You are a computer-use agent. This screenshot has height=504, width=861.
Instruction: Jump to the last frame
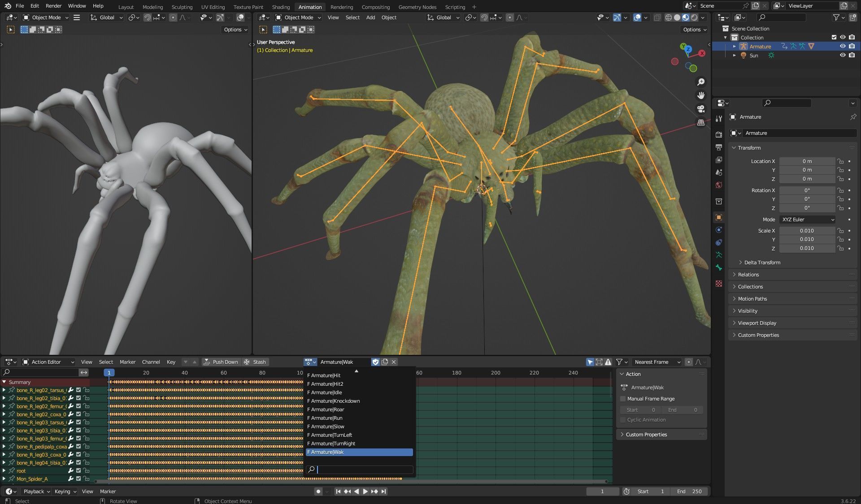coord(383,491)
